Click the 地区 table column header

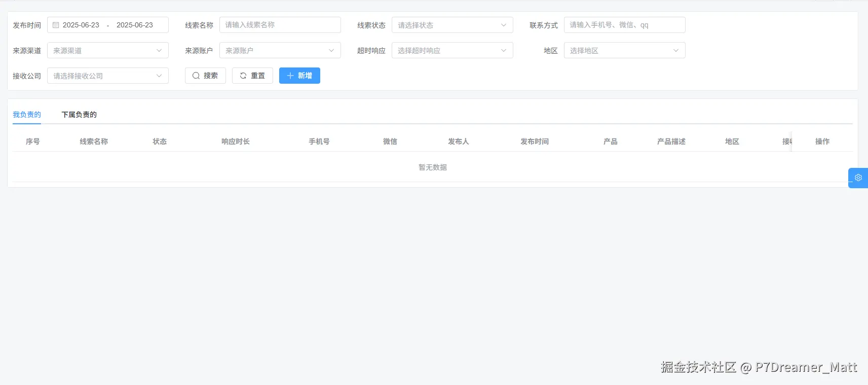tap(732, 142)
